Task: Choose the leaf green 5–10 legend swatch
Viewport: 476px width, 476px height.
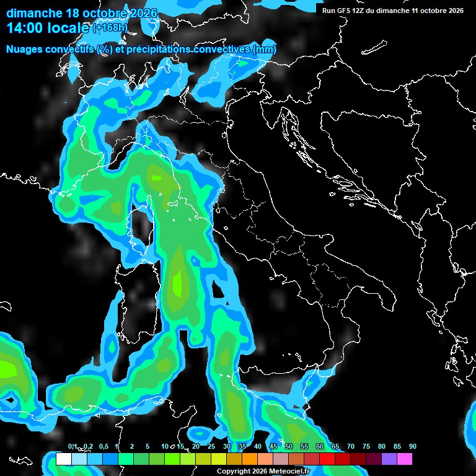Action: [x=157, y=459]
